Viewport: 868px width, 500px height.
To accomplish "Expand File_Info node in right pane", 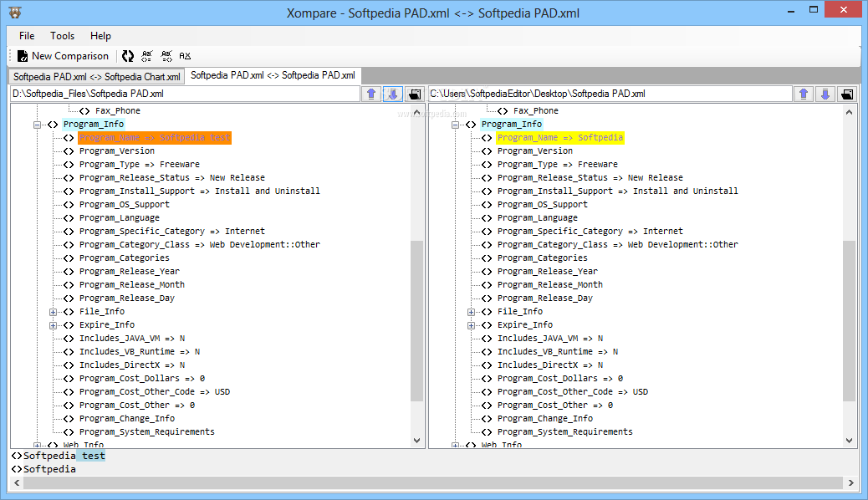I will coord(471,312).
